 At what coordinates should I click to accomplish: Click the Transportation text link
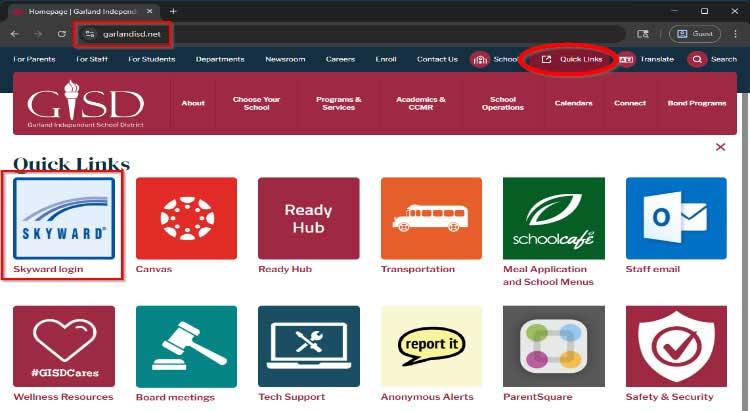click(418, 269)
